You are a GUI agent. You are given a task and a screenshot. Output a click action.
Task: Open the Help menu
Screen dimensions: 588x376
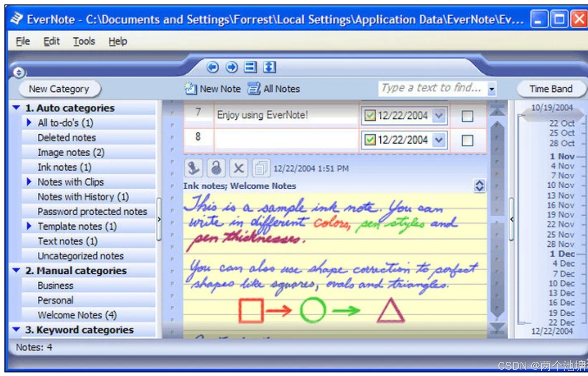click(x=118, y=41)
